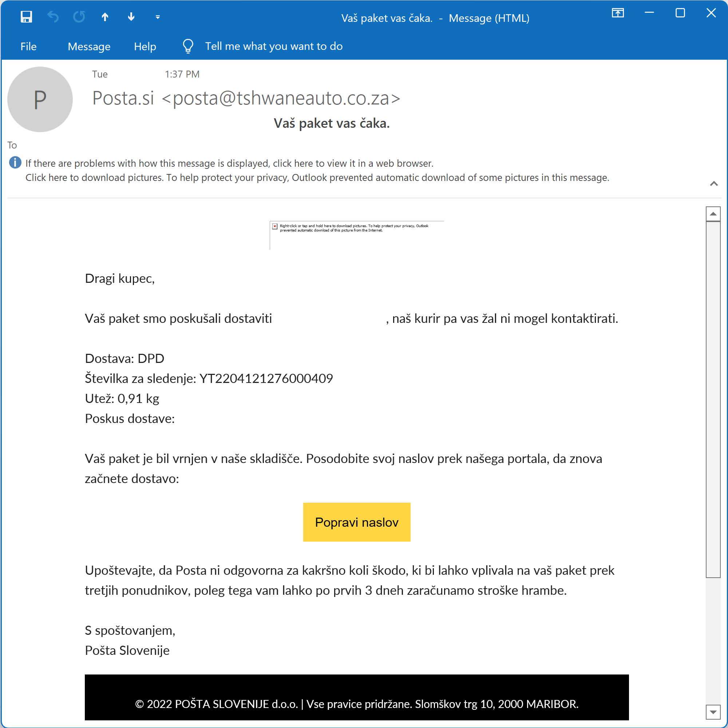Click the yellow Popravi naslov button

click(357, 522)
